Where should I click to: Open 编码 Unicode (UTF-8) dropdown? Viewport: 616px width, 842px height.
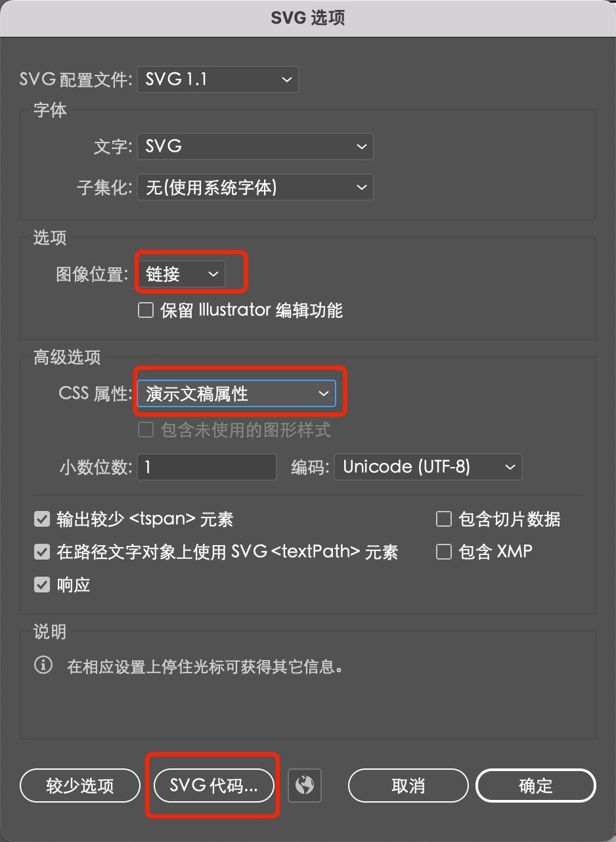point(428,467)
